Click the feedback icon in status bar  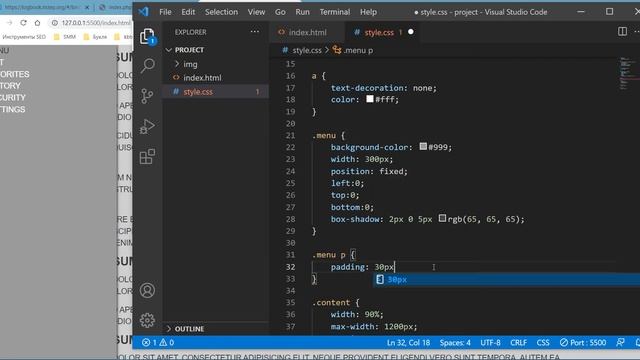[x=620, y=342]
